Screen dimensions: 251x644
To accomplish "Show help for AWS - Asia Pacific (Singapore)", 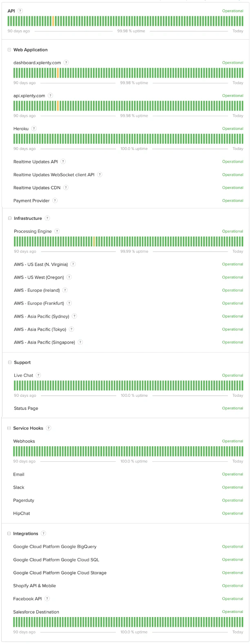I will (x=80, y=342).
